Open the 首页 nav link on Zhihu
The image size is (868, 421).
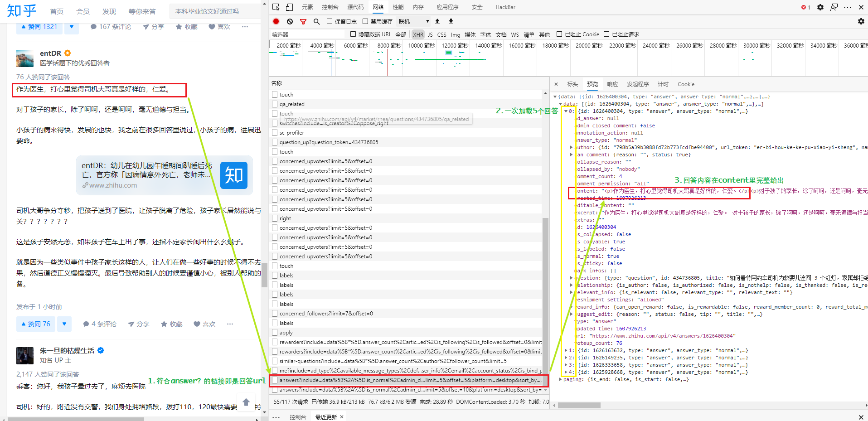[57, 11]
